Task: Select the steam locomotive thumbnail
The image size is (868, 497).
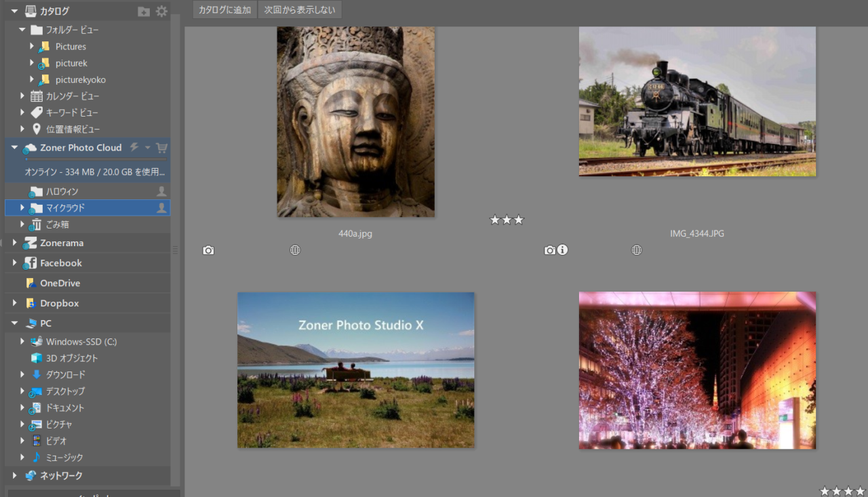Action: pyautogui.click(x=697, y=102)
